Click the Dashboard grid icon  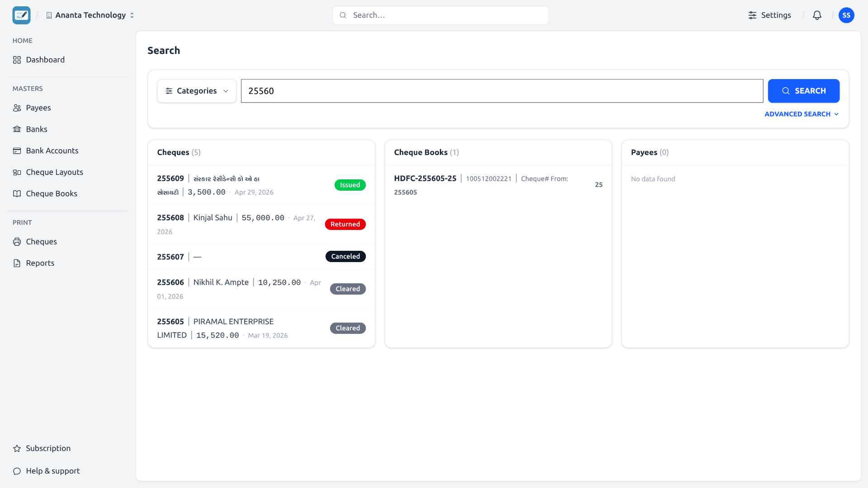[17, 60]
